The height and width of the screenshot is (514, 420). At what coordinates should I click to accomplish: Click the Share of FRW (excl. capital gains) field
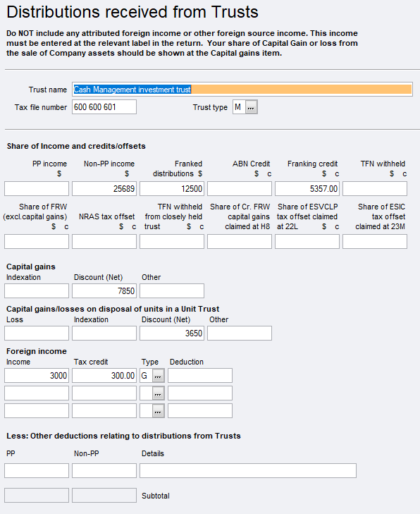pyautogui.click(x=37, y=242)
